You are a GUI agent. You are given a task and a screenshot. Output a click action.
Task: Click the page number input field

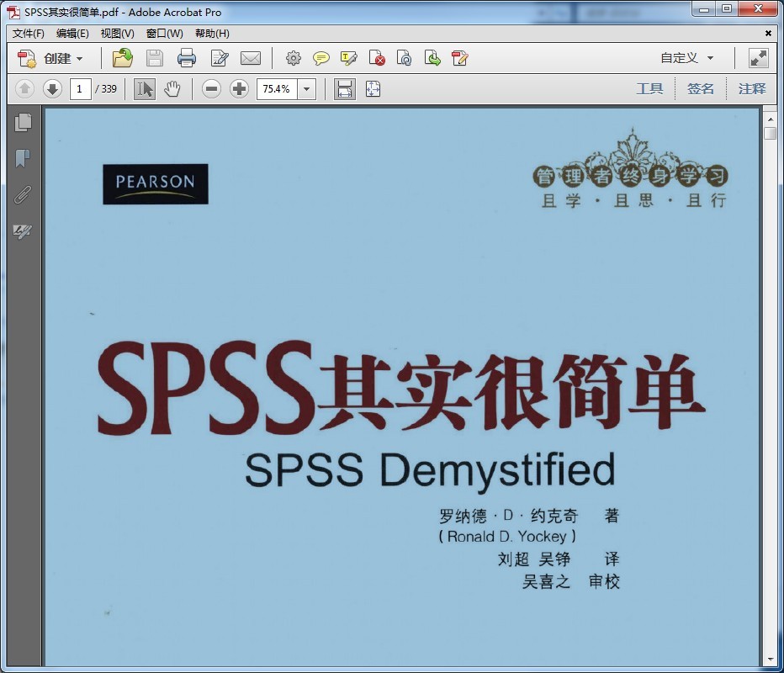pos(80,89)
